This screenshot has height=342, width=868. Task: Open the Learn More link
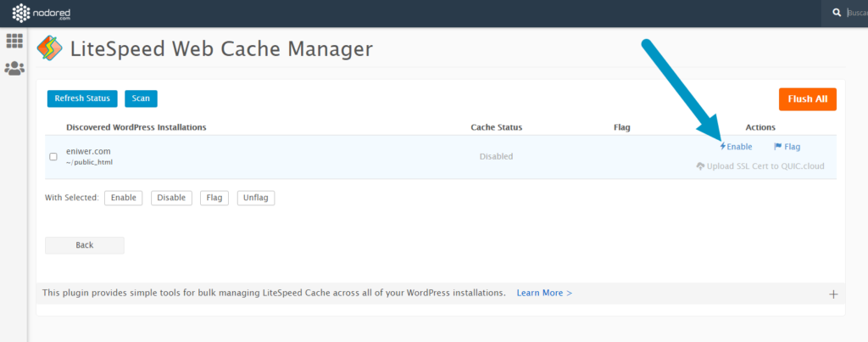pos(544,293)
